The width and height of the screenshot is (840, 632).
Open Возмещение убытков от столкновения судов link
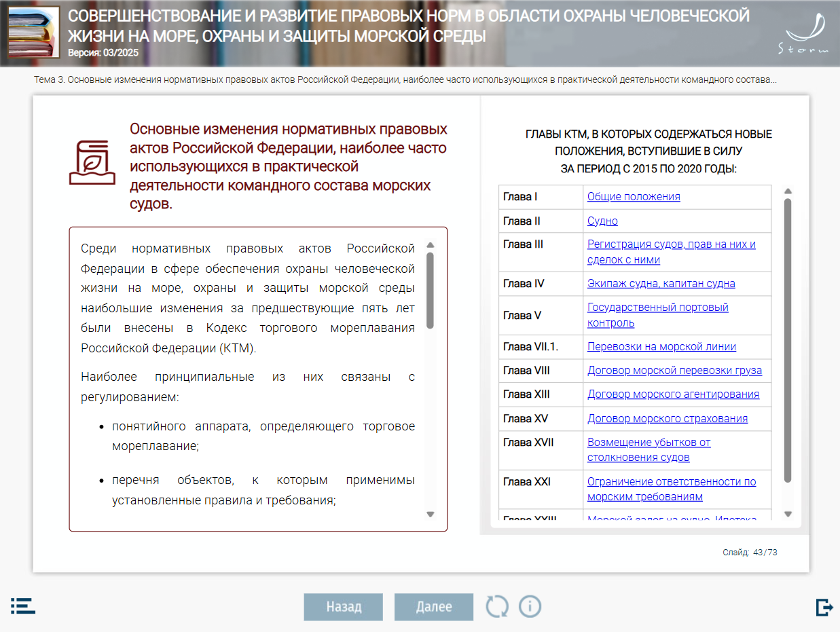(x=649, y=443)
